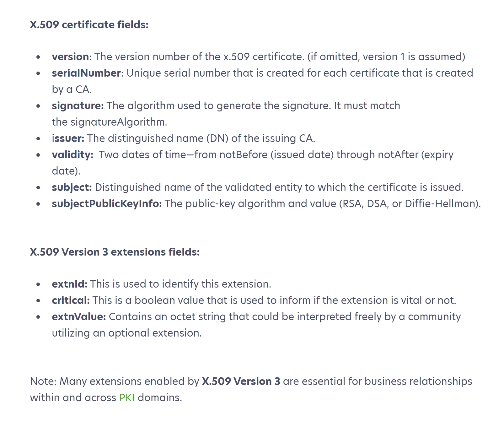The height and width of the screenshot is (421, 504).
Task: Click the bold term 'subjectPublicKeyInfo:'
Action: [x=107, y=203]
